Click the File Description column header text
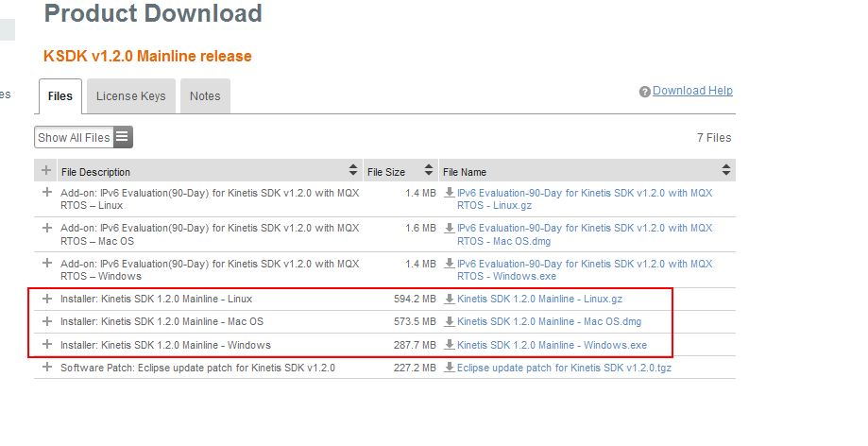 95,172
